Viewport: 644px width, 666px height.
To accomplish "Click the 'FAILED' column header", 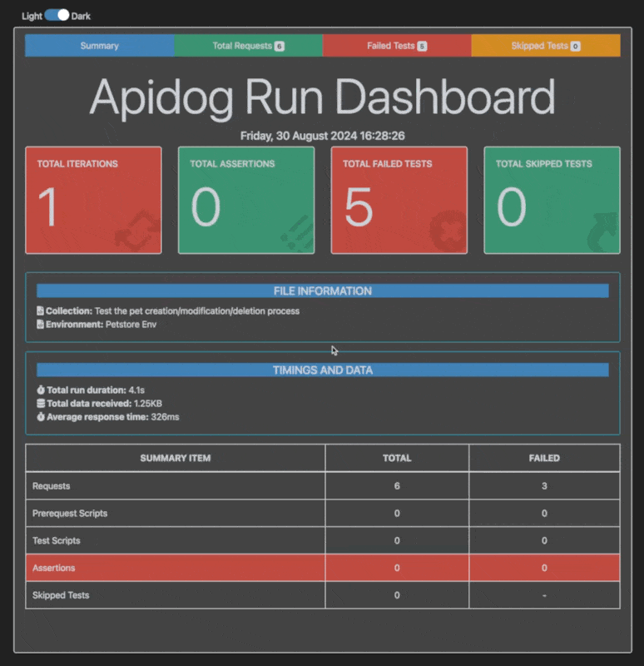I will [x=544, y=459].
